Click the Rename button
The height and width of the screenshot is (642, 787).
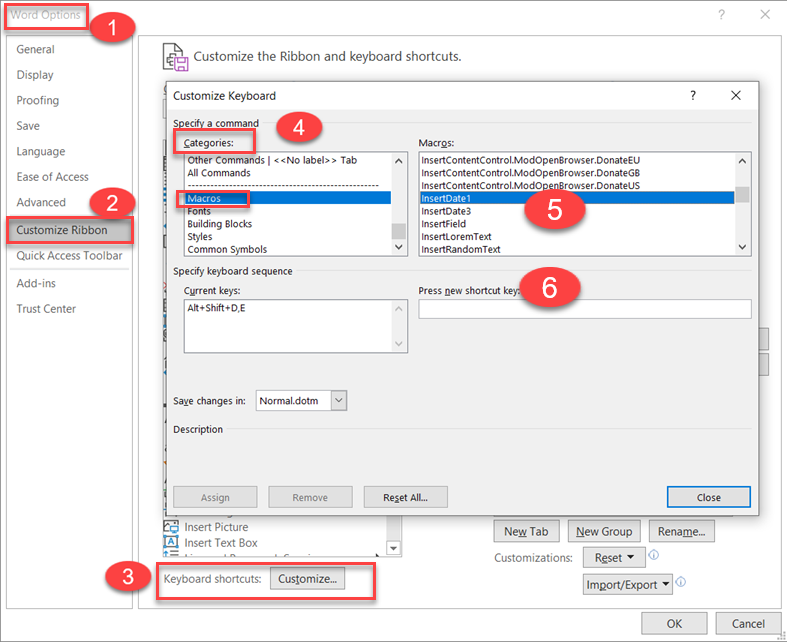click(682, 531)
